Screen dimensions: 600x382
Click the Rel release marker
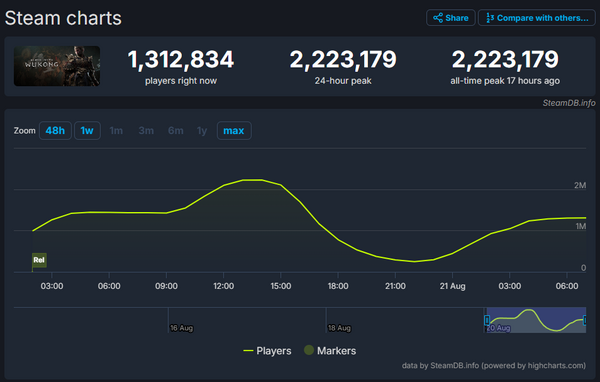point(39,260)
